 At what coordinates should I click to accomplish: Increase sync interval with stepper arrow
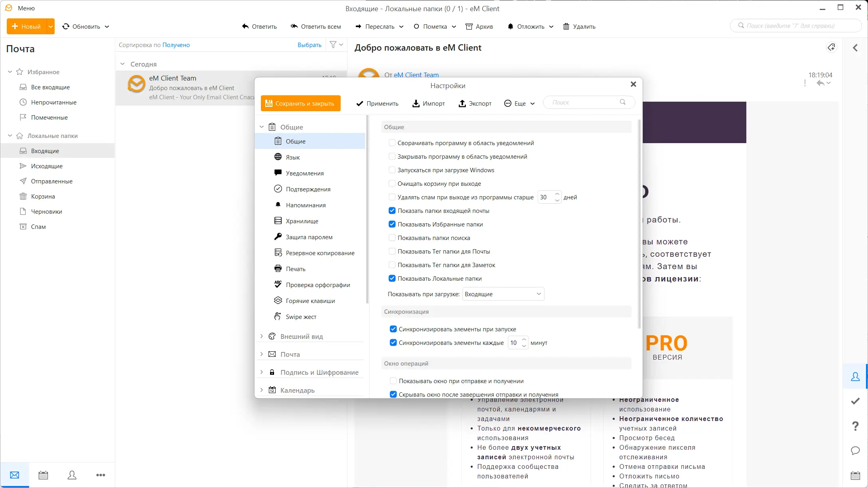coord(524,340)
